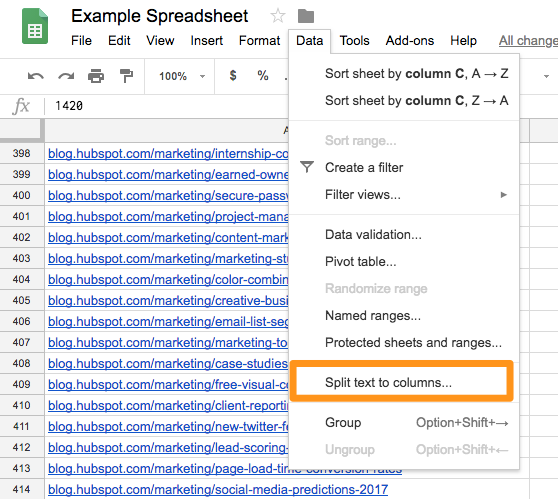
Task: Open Pivot table...
Action: click(404, 262)
